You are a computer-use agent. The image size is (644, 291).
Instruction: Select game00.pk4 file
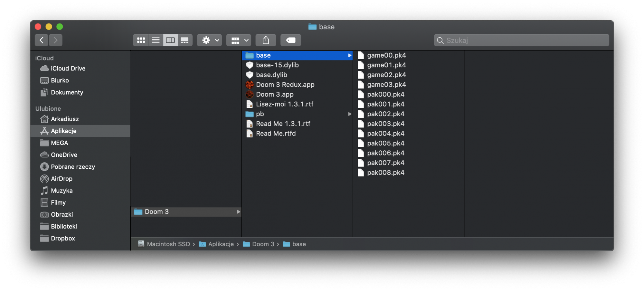[409, 55]
